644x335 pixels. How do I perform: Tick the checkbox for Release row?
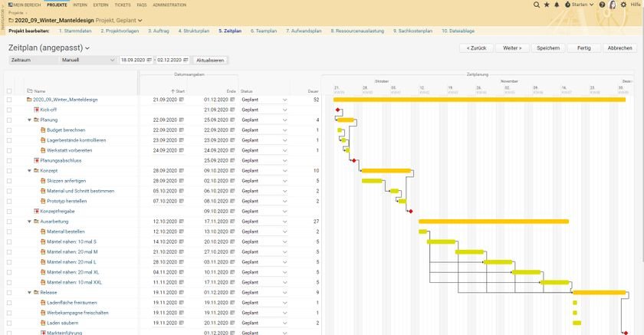click(9, 293)
